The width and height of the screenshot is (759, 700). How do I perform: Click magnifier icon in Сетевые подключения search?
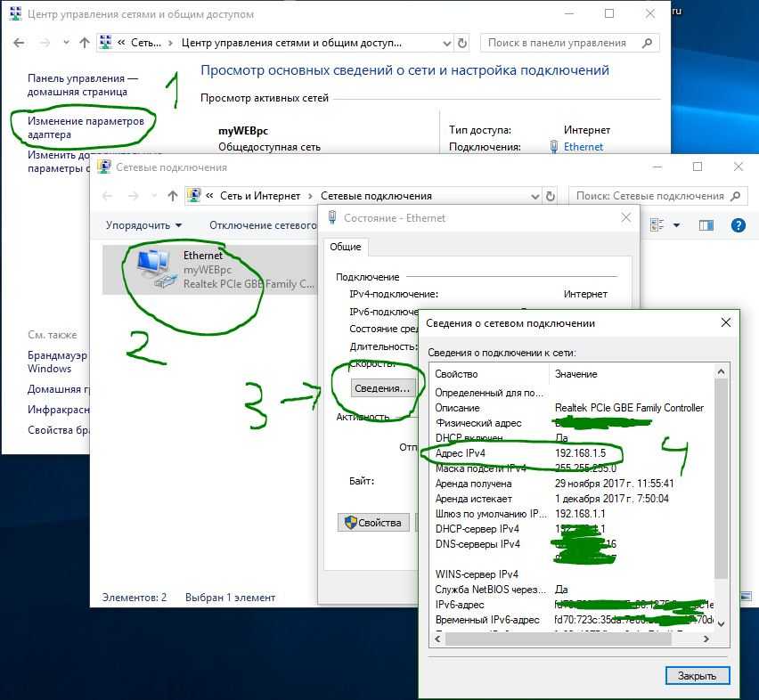pyautogui.click(x=737, y=196)
